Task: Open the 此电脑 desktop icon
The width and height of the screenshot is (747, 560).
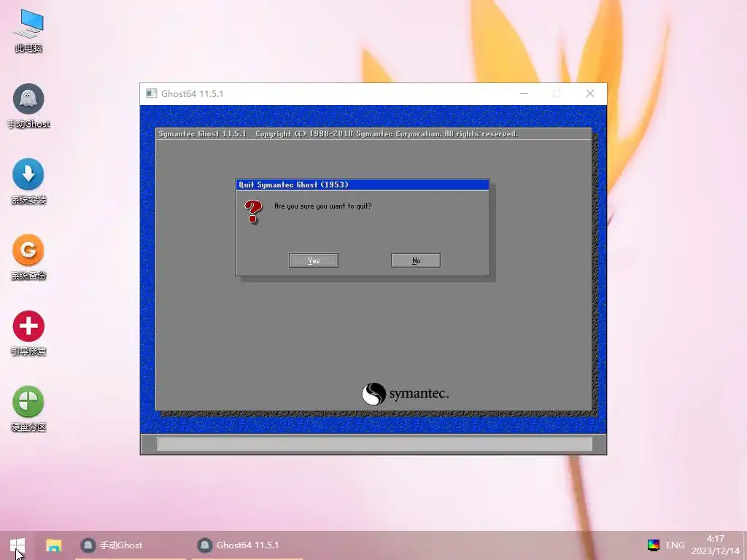Action: (x=28, y=31)
